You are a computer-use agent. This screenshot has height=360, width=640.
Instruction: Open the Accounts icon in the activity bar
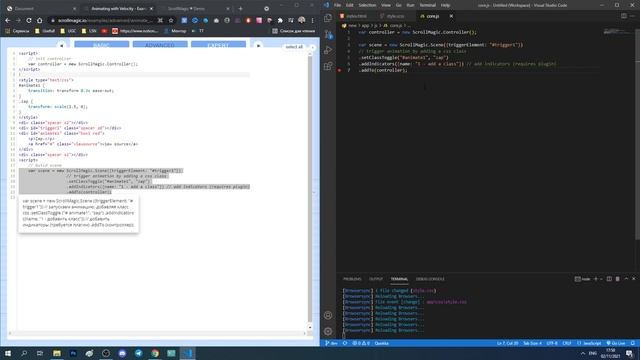point(328,315)
